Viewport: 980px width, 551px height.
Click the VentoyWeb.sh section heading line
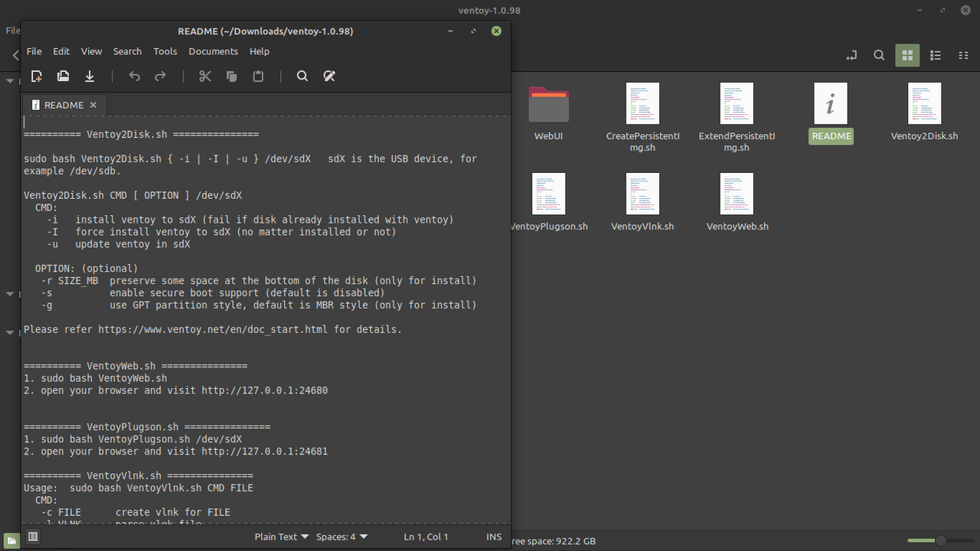pyautogui.click(x=136, y=366)
